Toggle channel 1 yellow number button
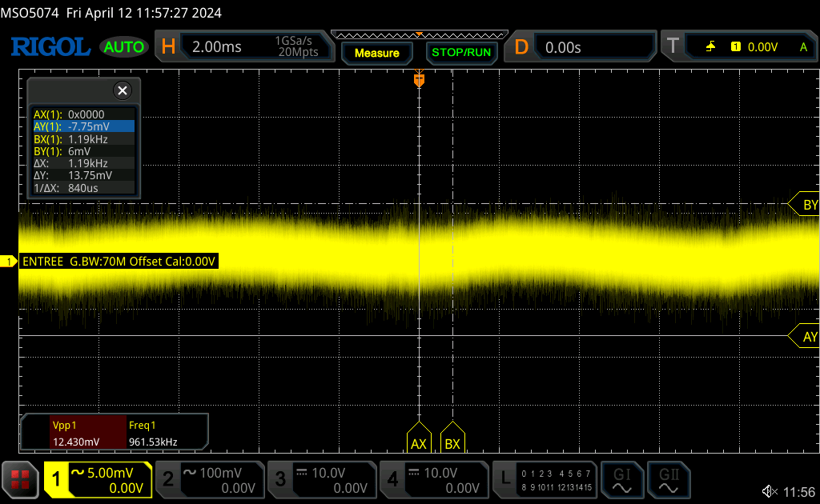Viewport: 820px width, 504px height. tap(56, 479)
